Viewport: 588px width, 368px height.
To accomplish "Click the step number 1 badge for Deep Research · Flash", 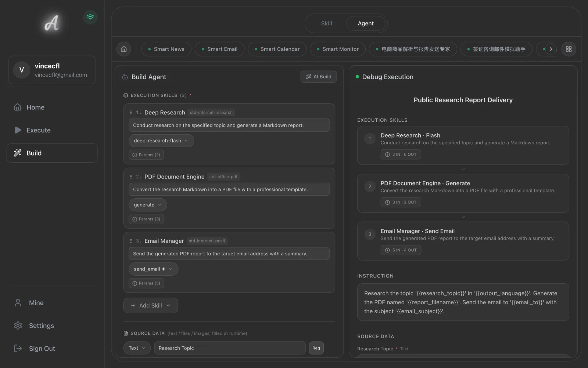I will [370, 139].
